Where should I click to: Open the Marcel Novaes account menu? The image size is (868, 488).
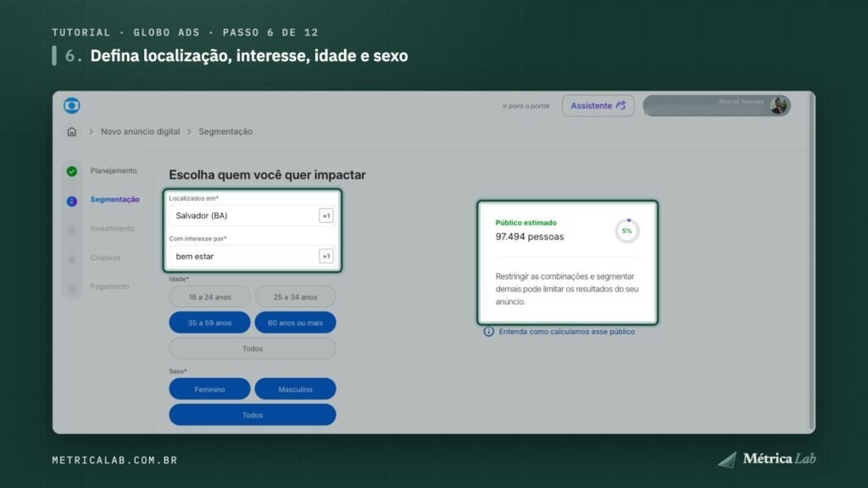[x=717, y=105]
